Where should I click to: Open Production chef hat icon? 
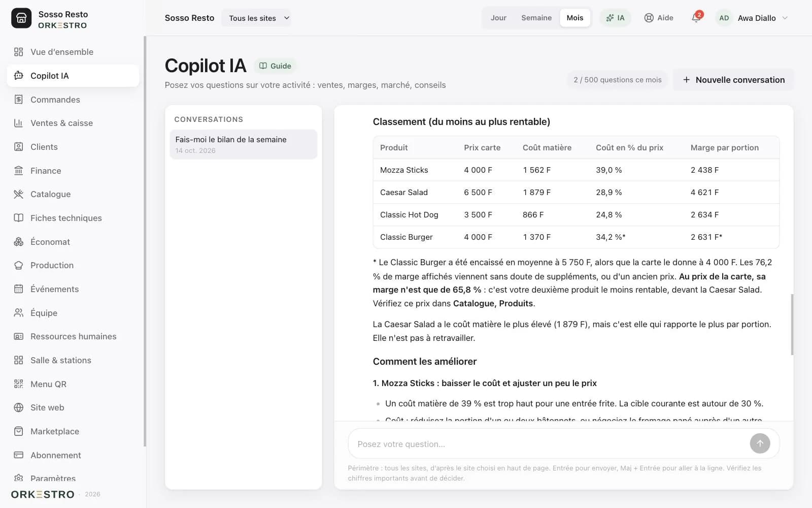coord(19,265)
